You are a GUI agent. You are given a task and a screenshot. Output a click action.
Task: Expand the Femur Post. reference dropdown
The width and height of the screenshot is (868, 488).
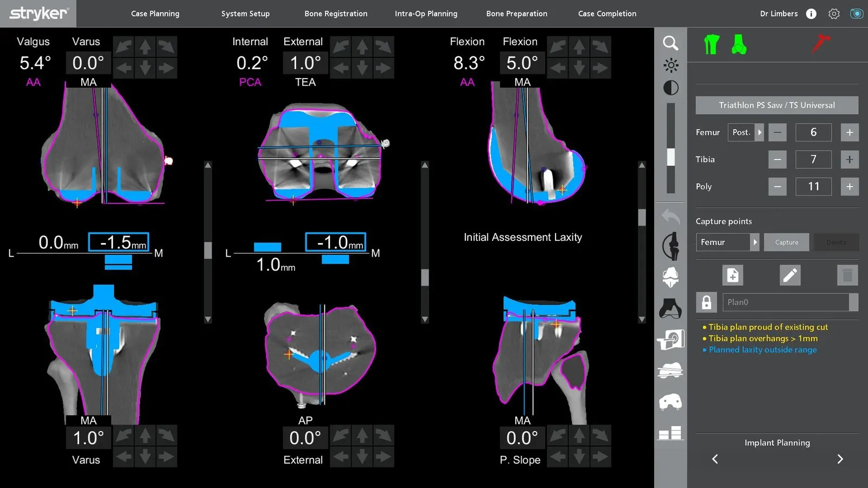point(745,132)
